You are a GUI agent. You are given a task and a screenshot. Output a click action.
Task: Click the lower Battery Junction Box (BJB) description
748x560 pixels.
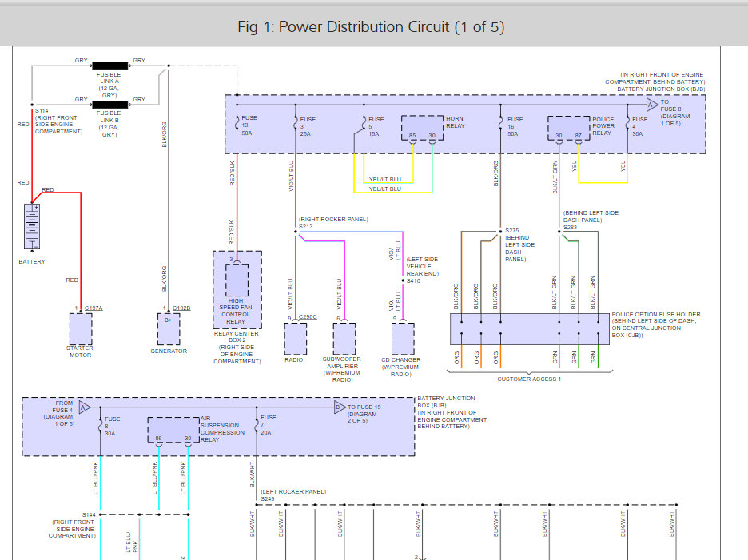click(452, 412)
